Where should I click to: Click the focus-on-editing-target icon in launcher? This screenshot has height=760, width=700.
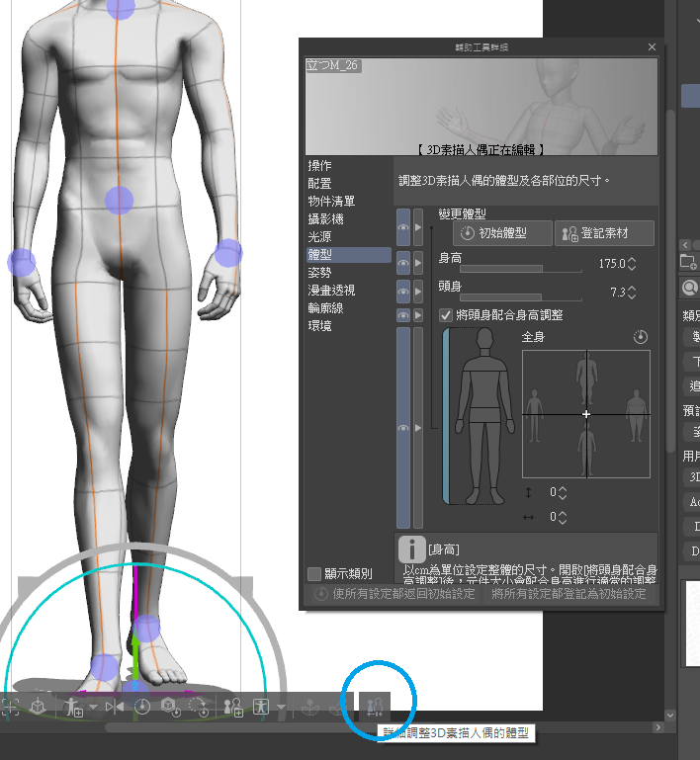[10, 707]
